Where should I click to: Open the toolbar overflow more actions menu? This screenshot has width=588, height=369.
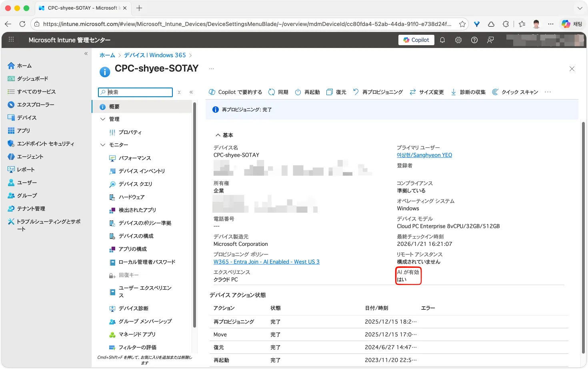click(x=548, y=92)
